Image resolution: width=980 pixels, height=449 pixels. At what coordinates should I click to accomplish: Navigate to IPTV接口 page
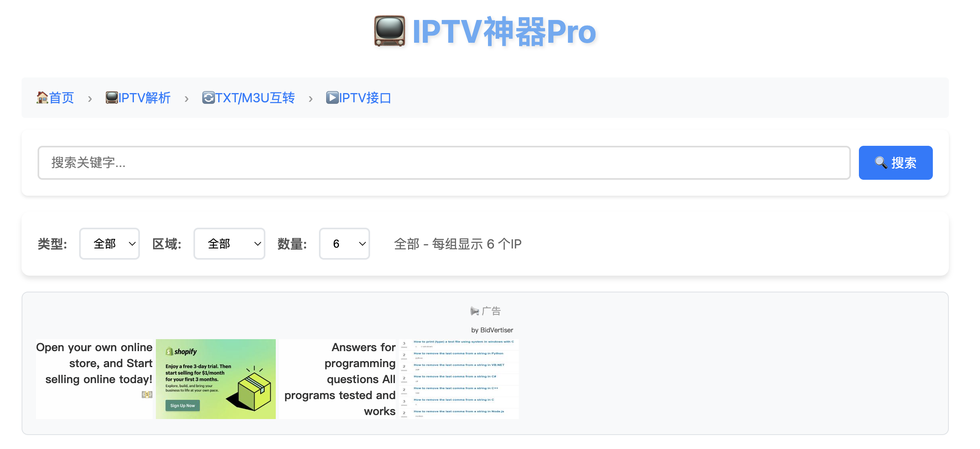click(365, 98)
